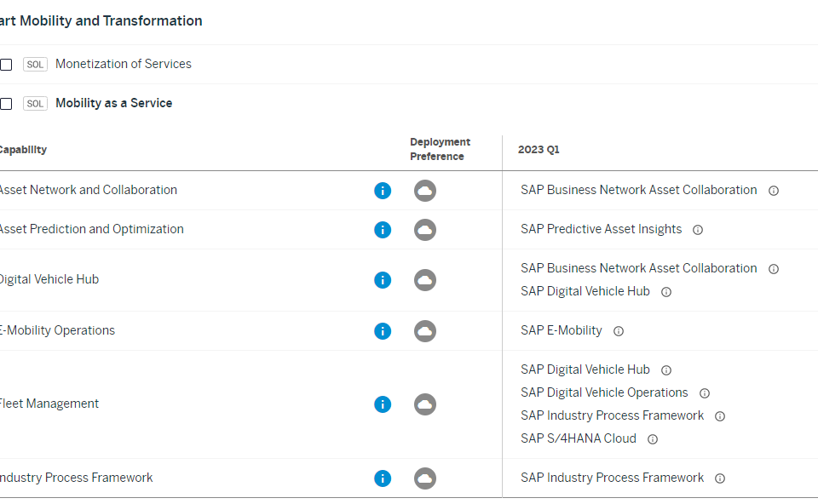Click the Capability column header
This screenshot has width=818, height=504.
coord(23,150)
